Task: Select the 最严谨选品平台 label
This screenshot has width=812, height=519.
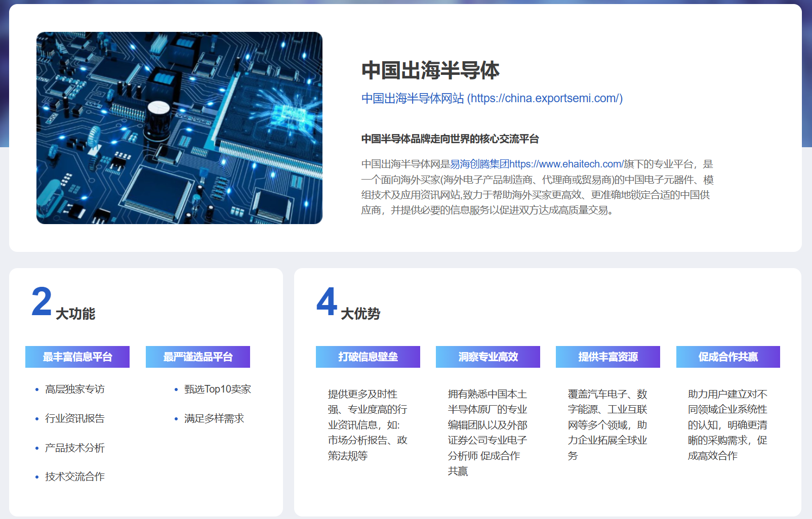Action: (197, 357)
